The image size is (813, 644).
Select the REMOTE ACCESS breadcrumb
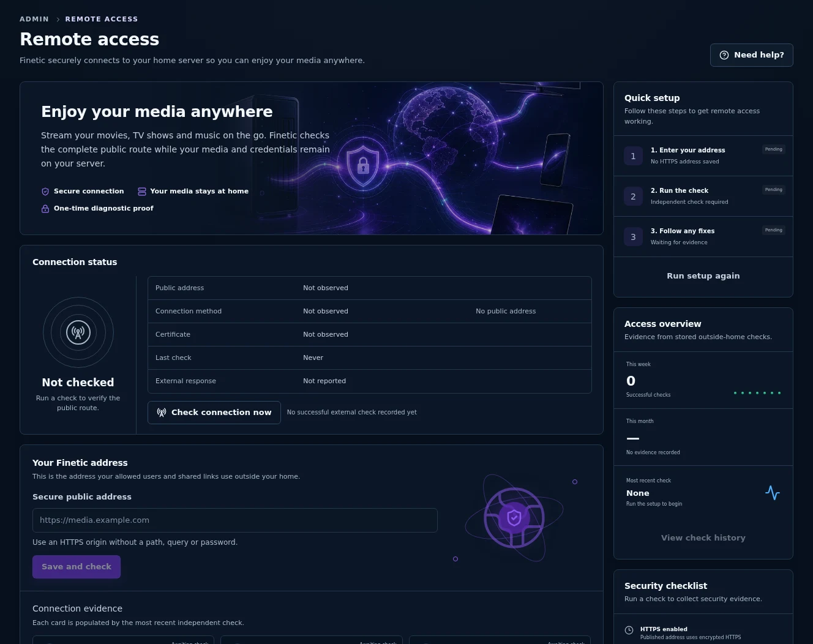tap(102, 19)
